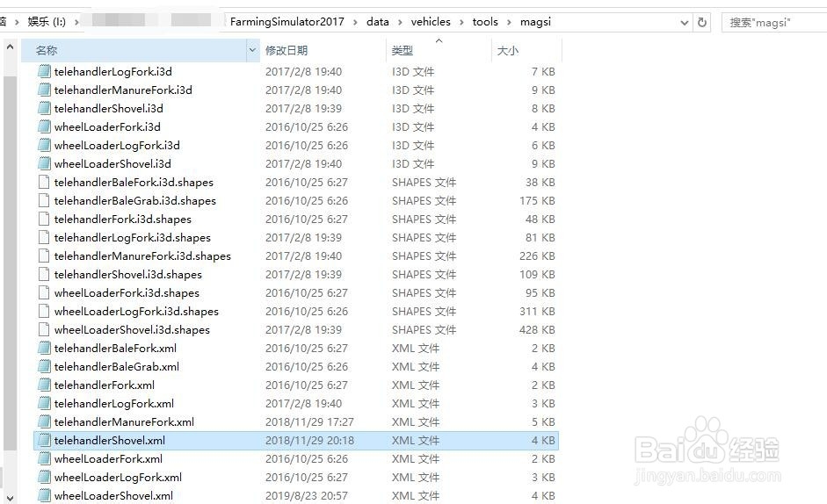Click the blank icon of wheelLoaderShovel.i3d.shapes
The width and height of the screenshot is (827, 504).
(x=44, y=329)
